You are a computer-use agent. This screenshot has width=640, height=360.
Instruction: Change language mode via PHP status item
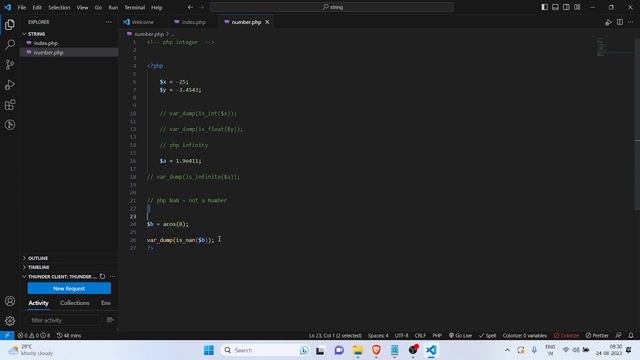pyautogui.click(x=437, y=336)
